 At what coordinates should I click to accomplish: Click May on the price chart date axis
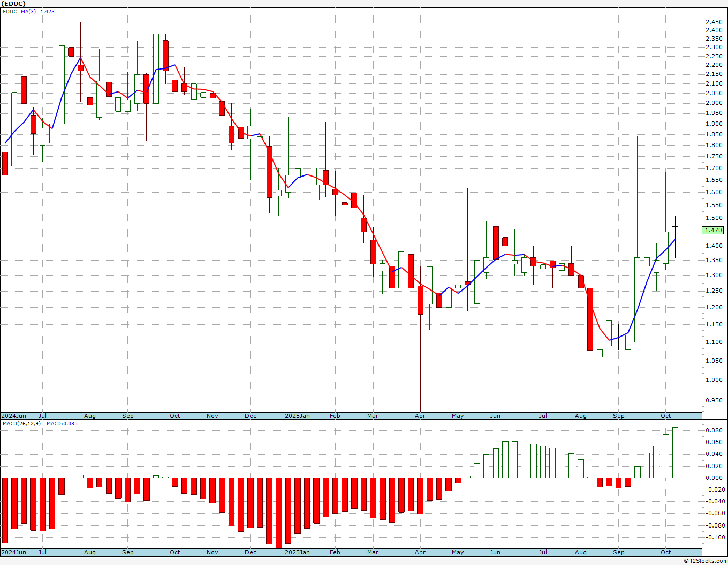pyautogui.click(x=458, y=416)
